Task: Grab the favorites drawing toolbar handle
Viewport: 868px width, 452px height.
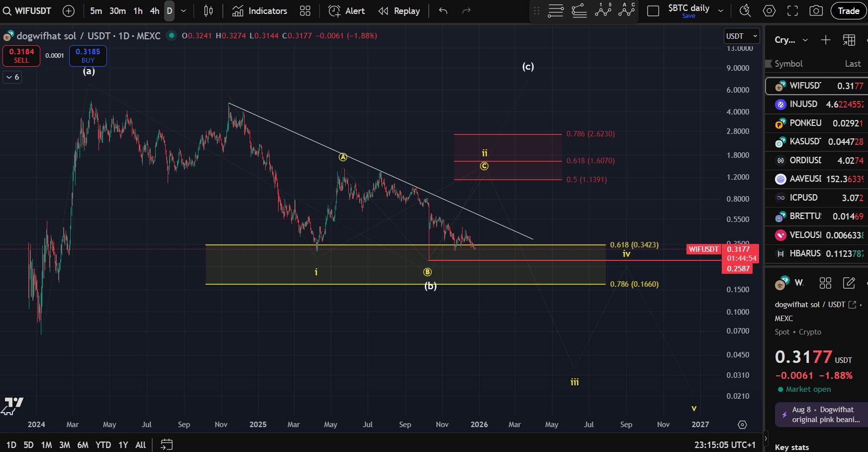Action: [x=536, y=11]
